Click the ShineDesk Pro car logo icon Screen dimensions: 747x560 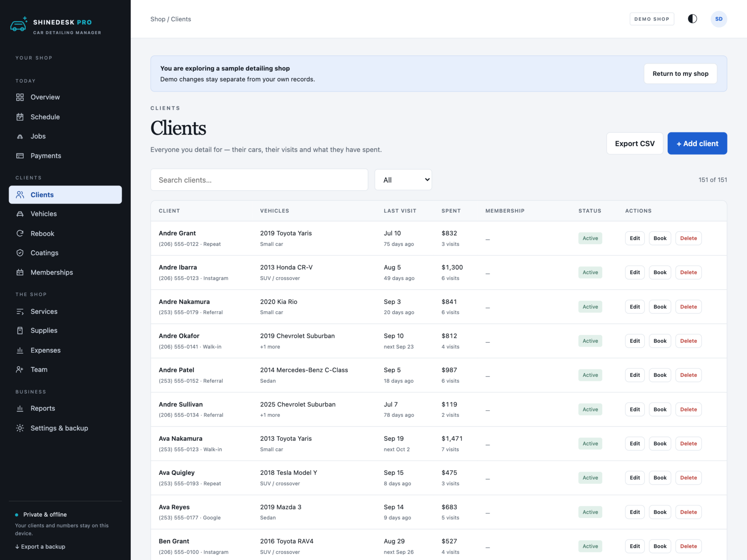coord(18,24)
